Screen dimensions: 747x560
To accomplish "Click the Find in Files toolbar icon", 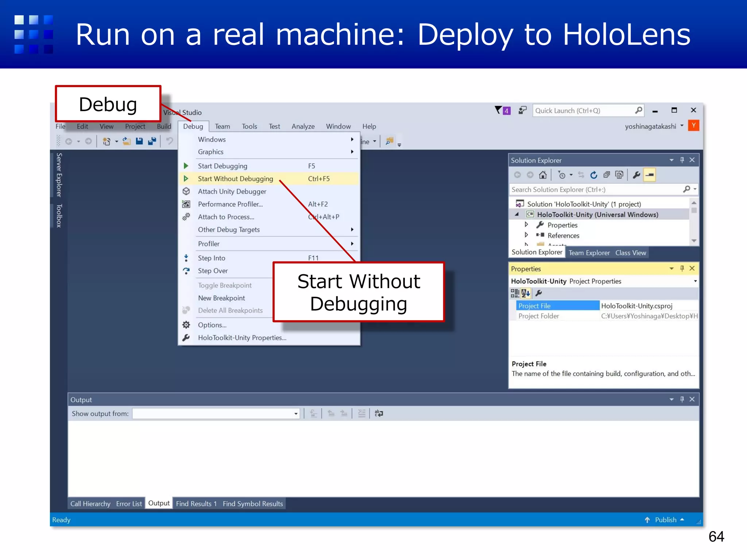I will point(390,141).
